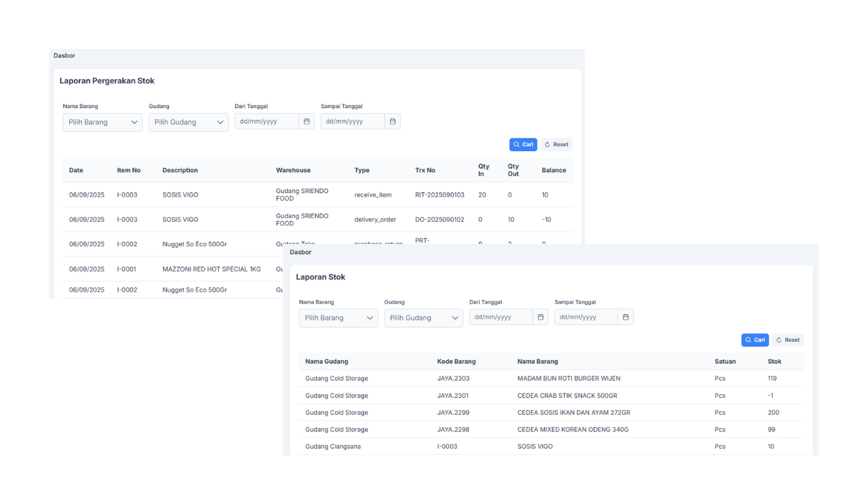The image size is (868, 488).
Task: Expand Pilih Barang dropdown in Laporan Pergerakan Stok
Action: click(102, 122)
